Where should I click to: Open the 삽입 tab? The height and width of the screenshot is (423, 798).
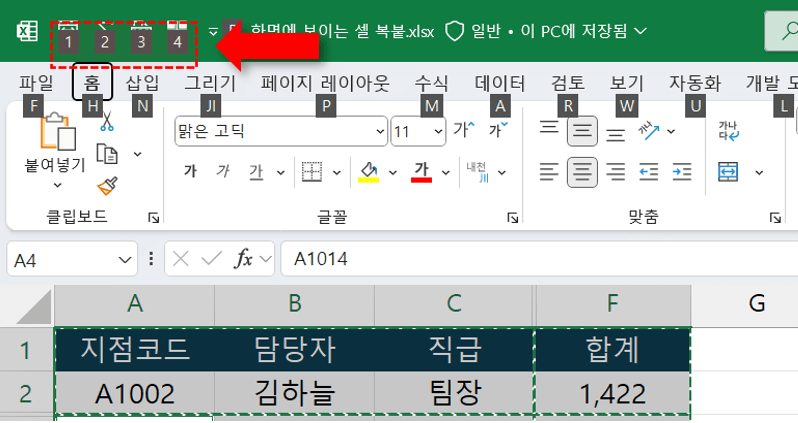tap(142, 83)
